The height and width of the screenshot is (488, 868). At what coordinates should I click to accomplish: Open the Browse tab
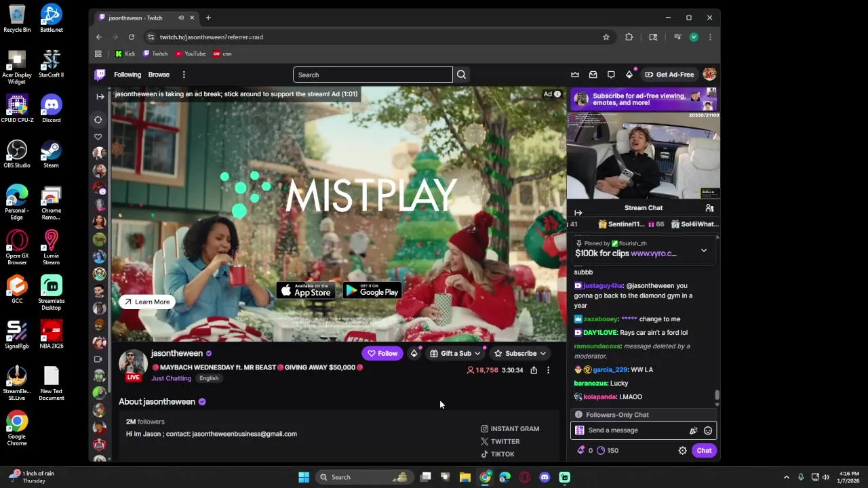click(159, 75)
